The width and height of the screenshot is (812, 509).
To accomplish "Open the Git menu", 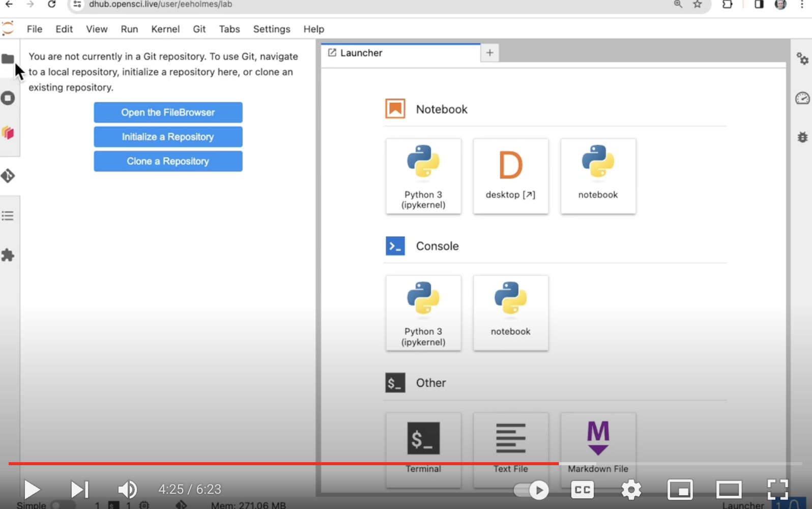I will click(199, 29).
